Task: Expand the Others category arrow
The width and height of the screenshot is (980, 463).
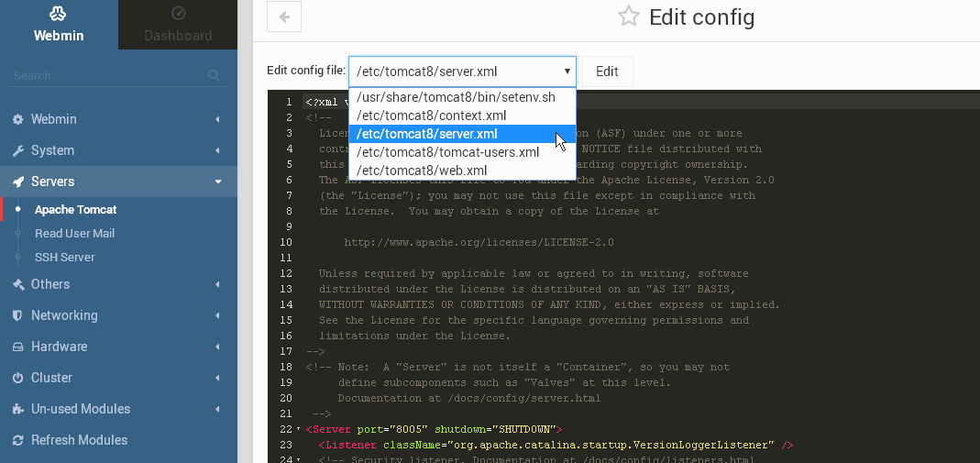Action: click(x=217, y=284)
